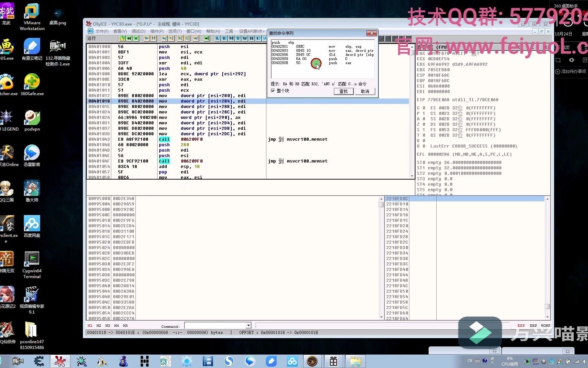The height and width of the screenshot is (368, 588).
Task: Toggle eye visibility icon in 360 desktop assistant
Action: point(572,60)
